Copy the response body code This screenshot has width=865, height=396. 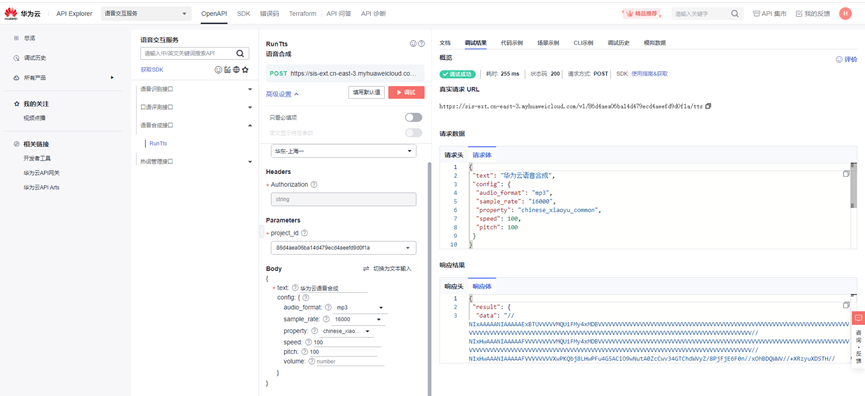846,306
